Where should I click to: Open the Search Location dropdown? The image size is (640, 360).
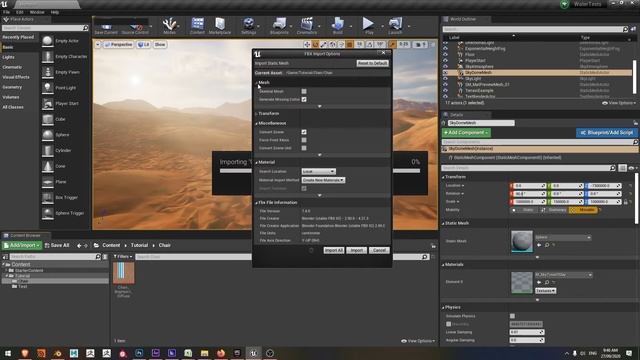(x=319, y=171)
